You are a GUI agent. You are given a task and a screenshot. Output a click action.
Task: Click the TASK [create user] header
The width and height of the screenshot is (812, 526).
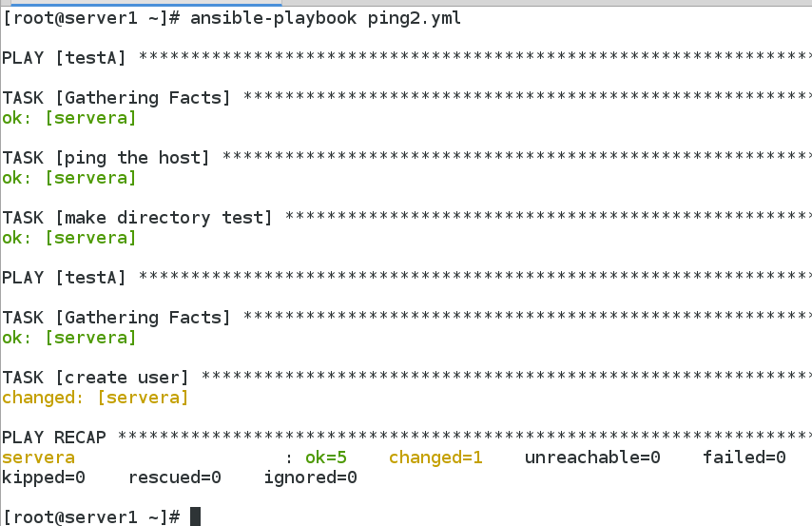(95, 378)
